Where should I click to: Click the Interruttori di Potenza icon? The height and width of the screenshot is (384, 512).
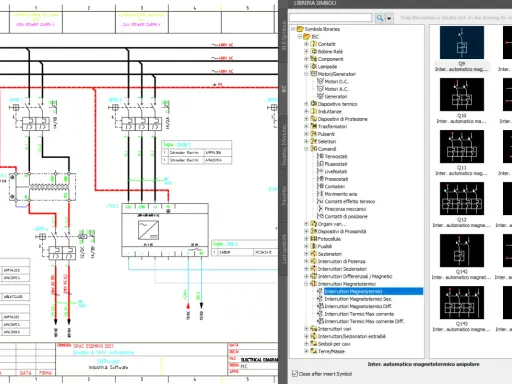tap(313, 261)
